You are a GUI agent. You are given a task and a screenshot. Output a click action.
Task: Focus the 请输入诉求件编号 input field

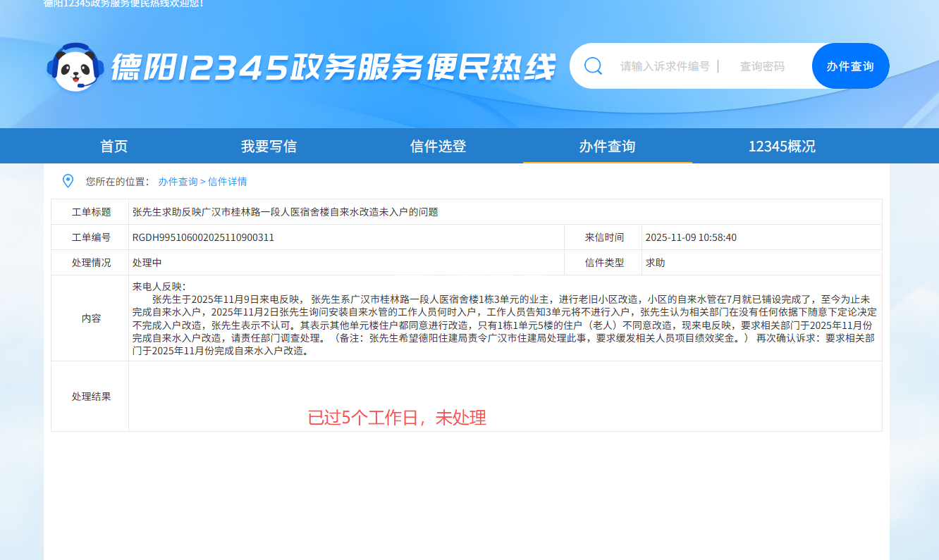pos(664,66)
